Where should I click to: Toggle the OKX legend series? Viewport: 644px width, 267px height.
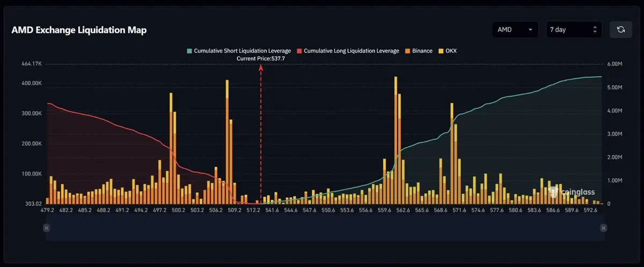pos(447,51)
